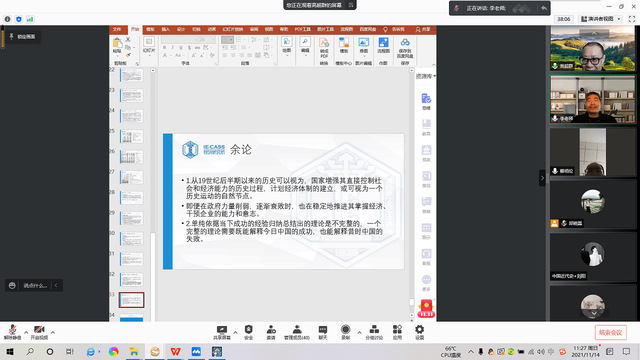The height and width of the screenshot is (360, 640).
Task: Collapse the participant video side panel
Action: (x=542, y=178)
